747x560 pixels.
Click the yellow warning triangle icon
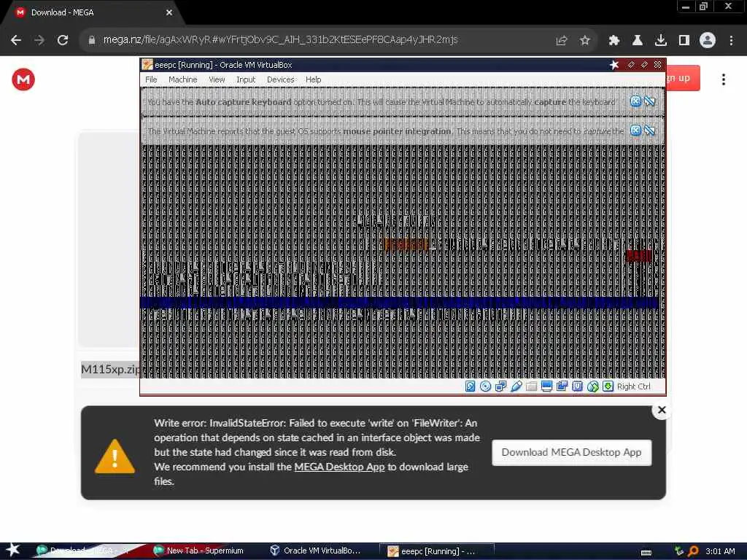(115, 456)
